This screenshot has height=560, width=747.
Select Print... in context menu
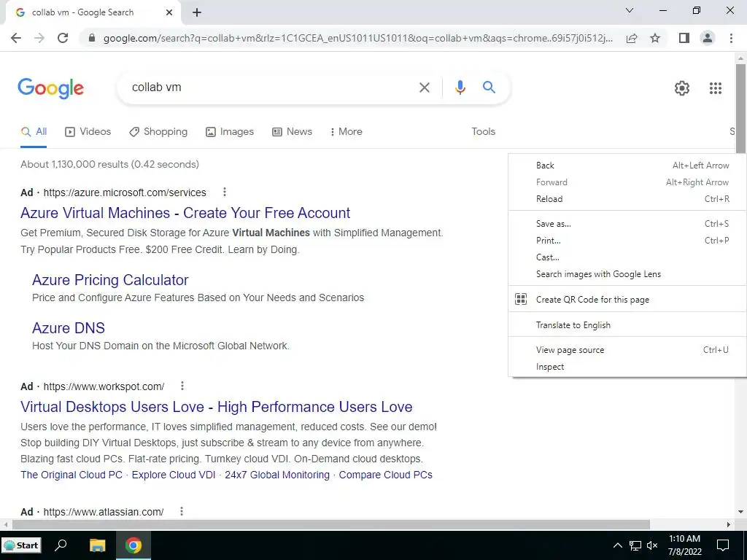coord(627,241)
